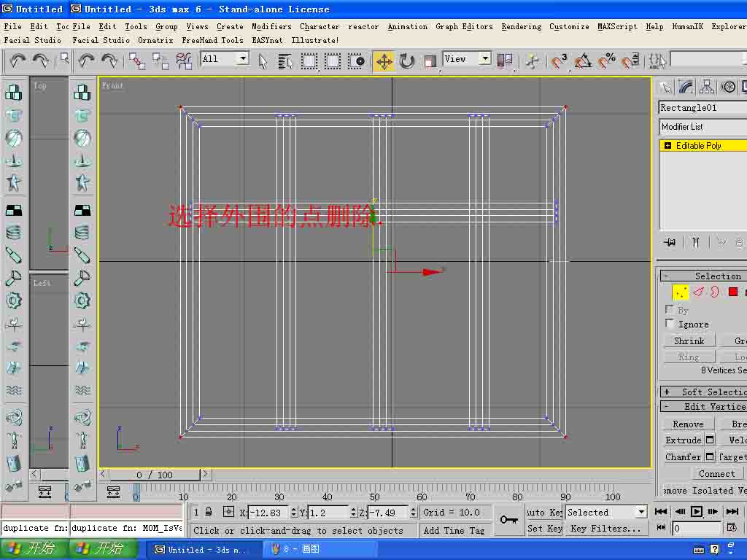Toggle the Selection Lock padlock

(x=209, y=512)
